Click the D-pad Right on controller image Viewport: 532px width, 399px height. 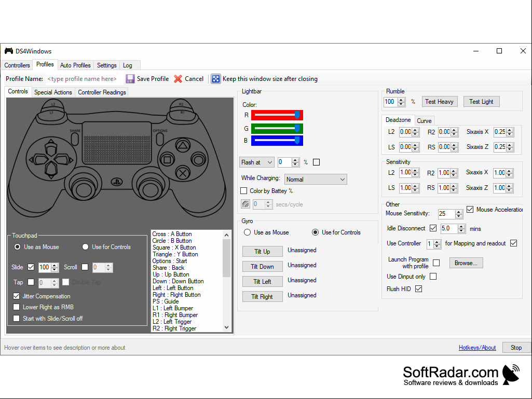click(x=64, y=159)
